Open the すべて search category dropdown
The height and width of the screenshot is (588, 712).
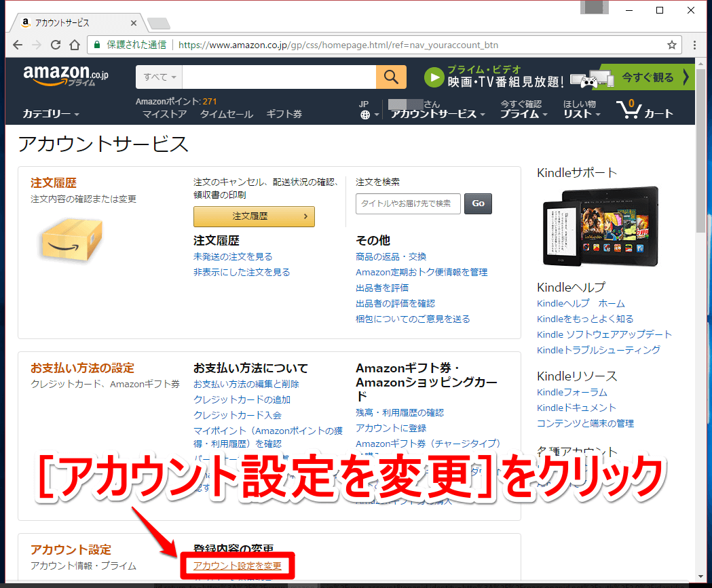point(158,77)
